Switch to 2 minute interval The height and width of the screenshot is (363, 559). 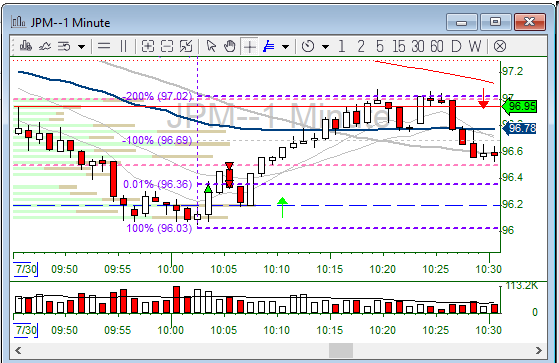point(361,46)
